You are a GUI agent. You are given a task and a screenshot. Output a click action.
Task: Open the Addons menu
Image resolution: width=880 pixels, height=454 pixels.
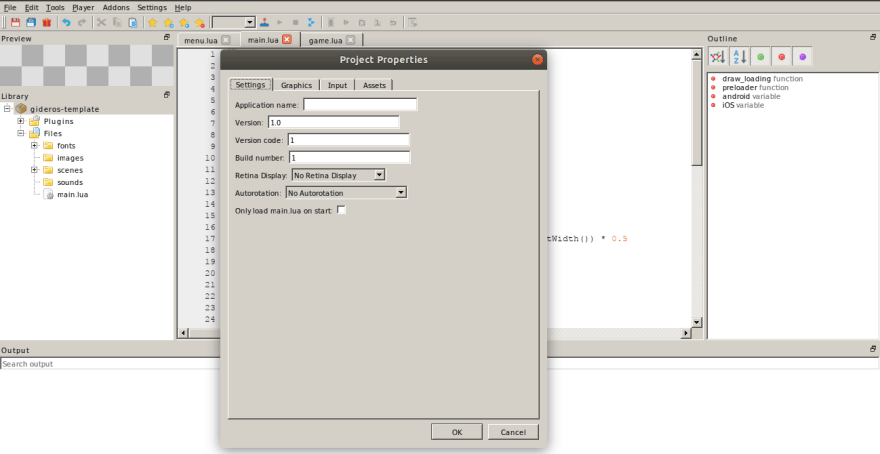click(x=116, y=7)
